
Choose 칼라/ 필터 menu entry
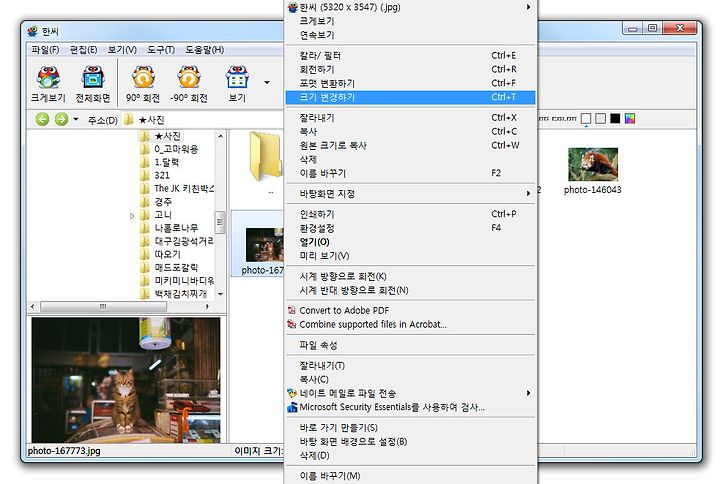tap(410, 56)
